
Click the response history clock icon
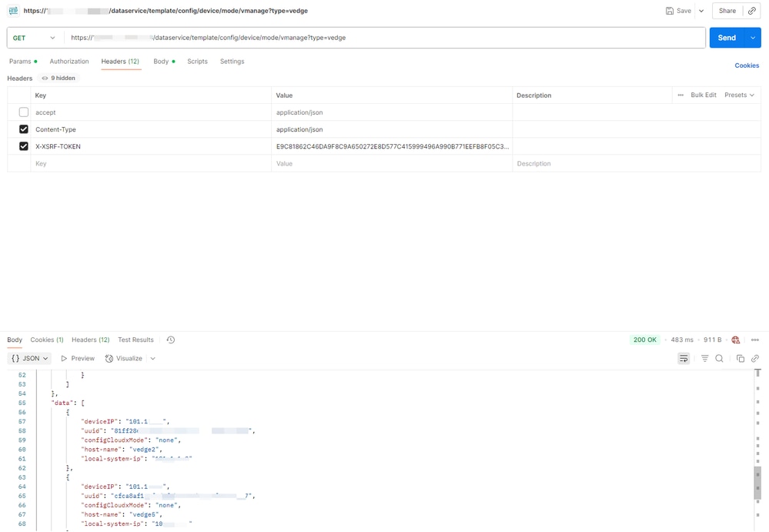[x=171, y=340]
